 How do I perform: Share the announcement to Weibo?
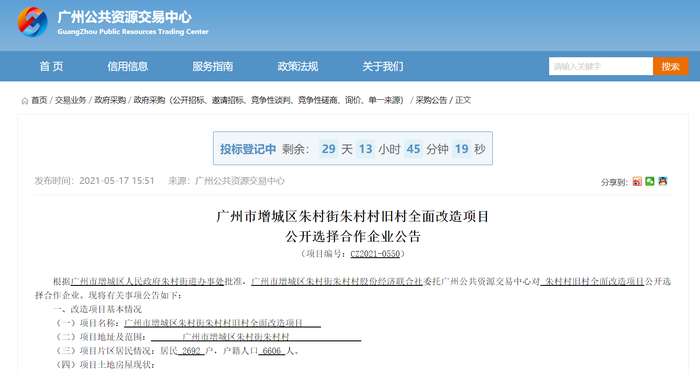coord(637,181)
